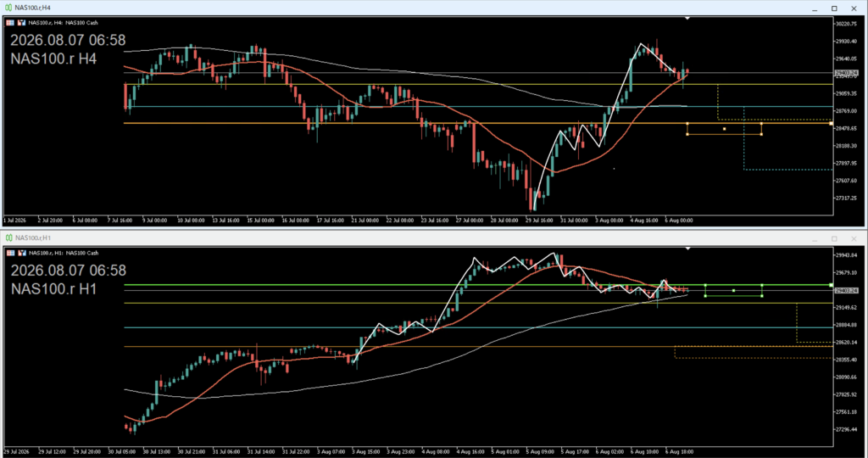
Task: Click price label 28769.00 on H4 scale
Action: [x=847, y=111]
